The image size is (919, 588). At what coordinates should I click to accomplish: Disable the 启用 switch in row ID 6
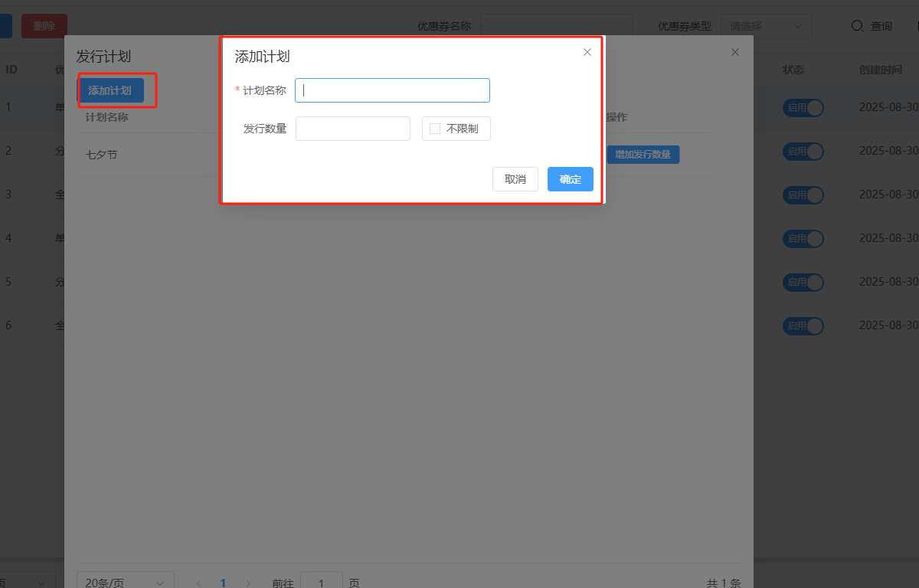coord(803,326)
